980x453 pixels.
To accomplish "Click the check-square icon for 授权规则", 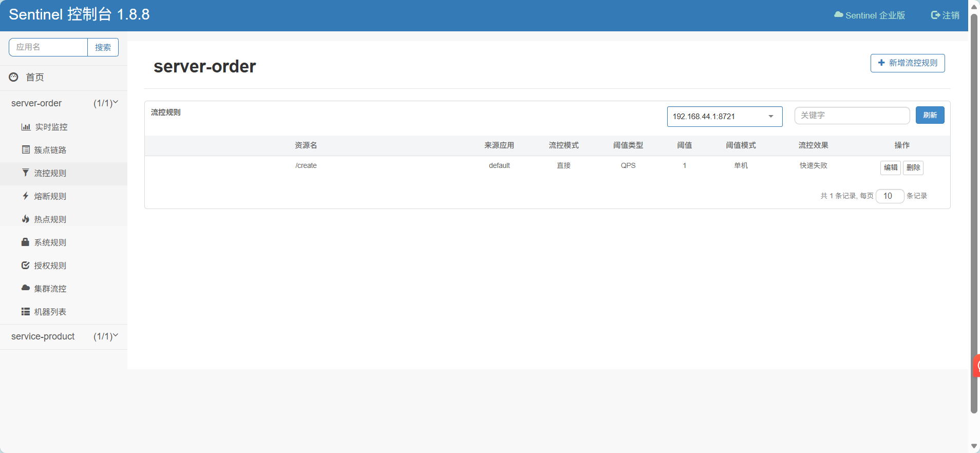I will click(25, 265).
